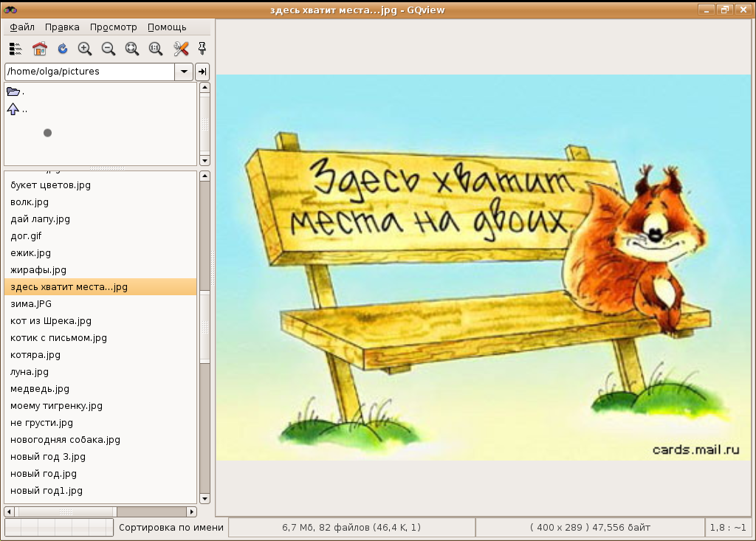Select file медведь.jpg

(100, 389)
